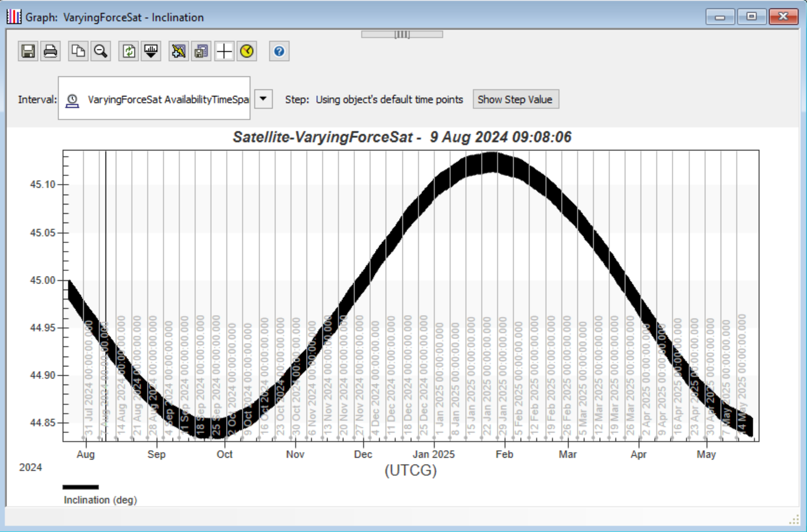Click interval component clock icon in Interval field
This screenshot has height=532, width=807.
[72, 101]
